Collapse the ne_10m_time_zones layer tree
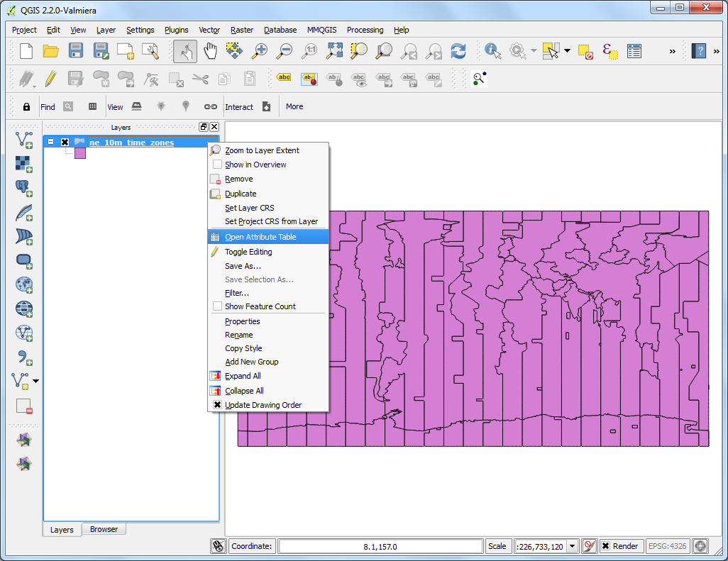 50,143
